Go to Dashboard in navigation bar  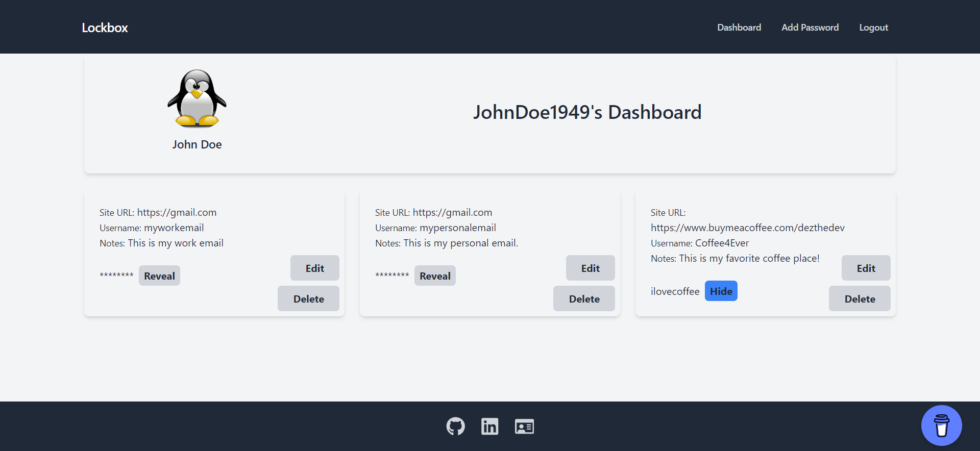point(739,28)
